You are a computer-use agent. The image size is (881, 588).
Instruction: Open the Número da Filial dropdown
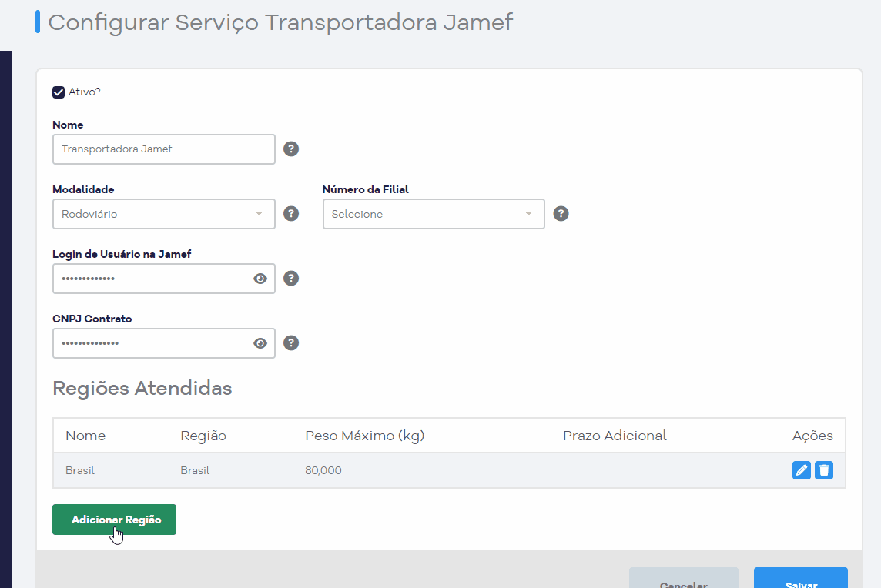click(434, 214)
